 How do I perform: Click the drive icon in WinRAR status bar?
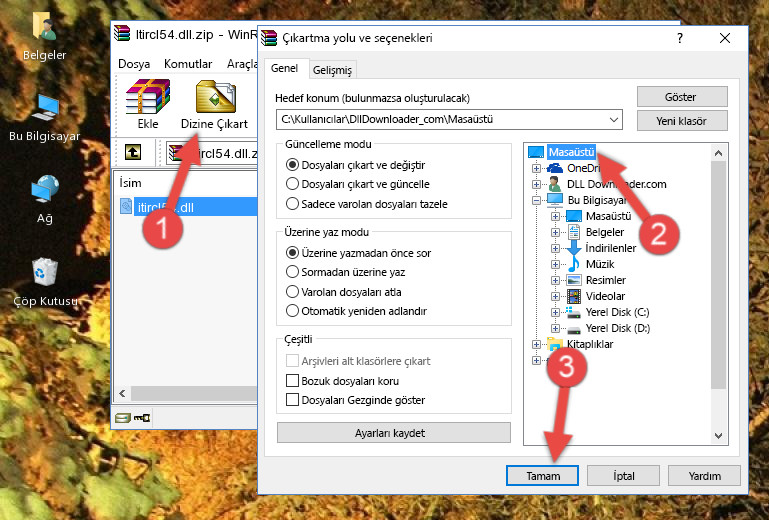point(123,418)
